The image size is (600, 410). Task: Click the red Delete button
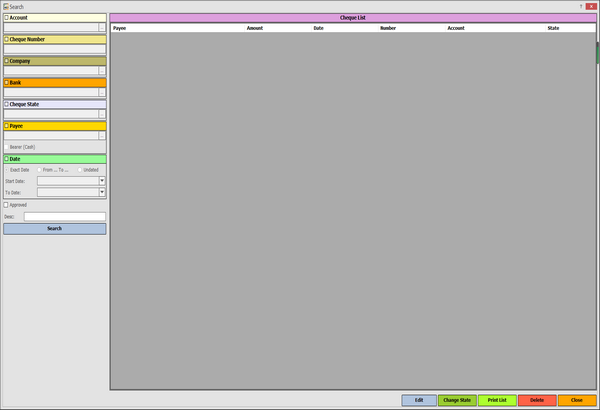coord(537,400)
